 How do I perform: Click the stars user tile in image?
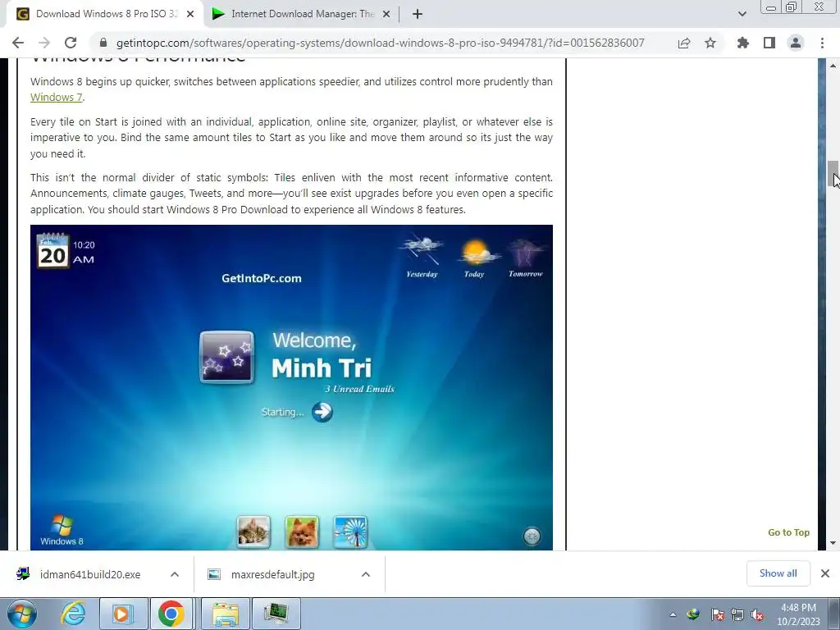pyautogui.click(x=226, y=358)
